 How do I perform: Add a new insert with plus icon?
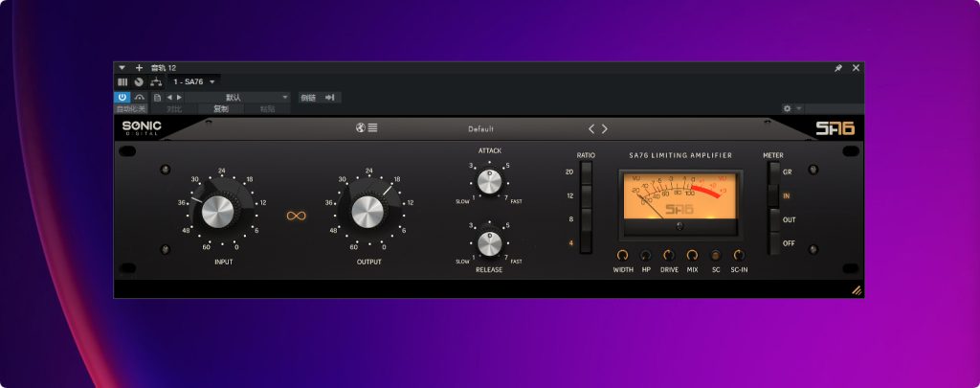tap(139, 68)
